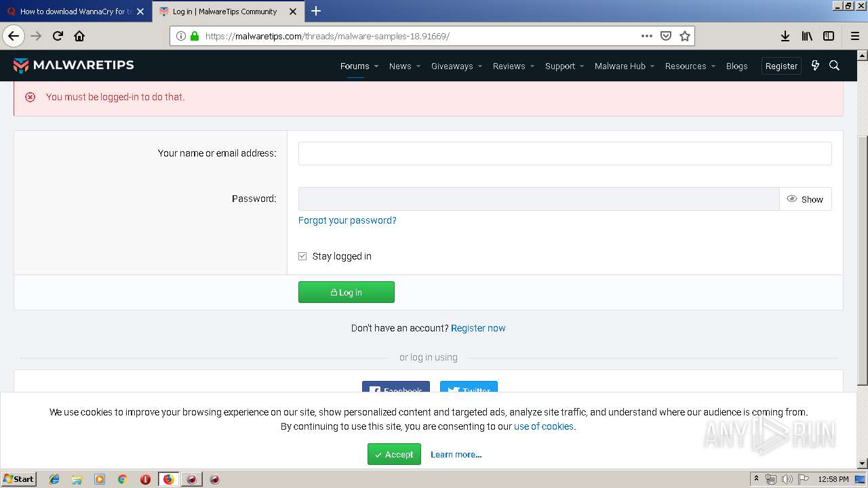Screen dimensions: 868x488
Task: Launch Opera from the taskbar
Action: 145,479
